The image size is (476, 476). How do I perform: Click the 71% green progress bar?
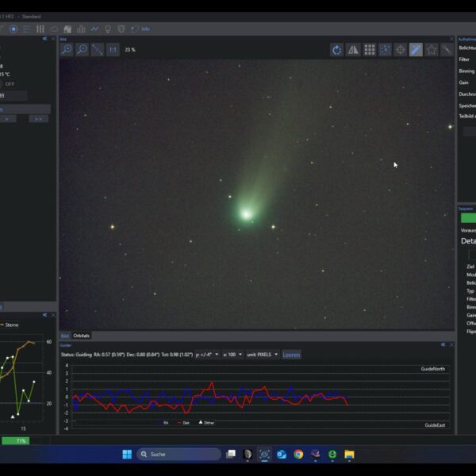tap(15, 440)
